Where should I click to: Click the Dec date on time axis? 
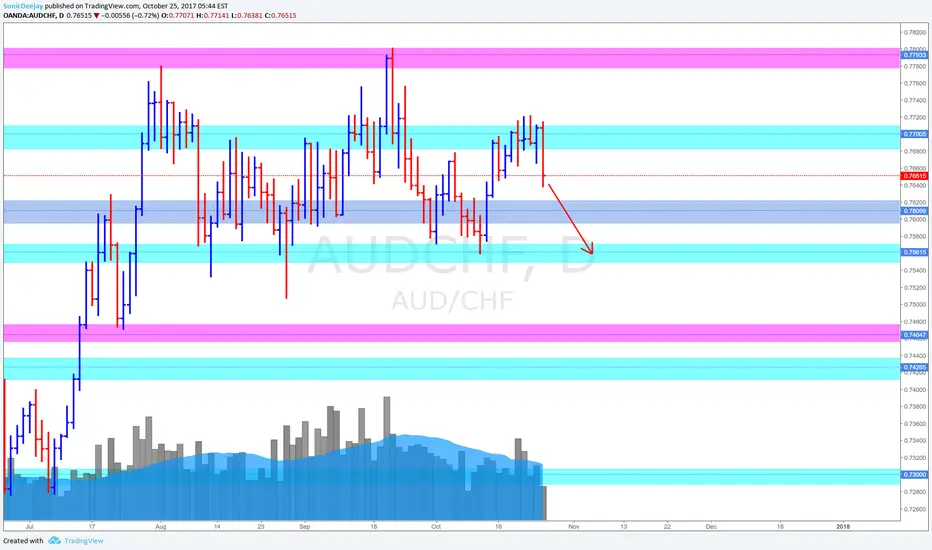[x=711, y=527]
